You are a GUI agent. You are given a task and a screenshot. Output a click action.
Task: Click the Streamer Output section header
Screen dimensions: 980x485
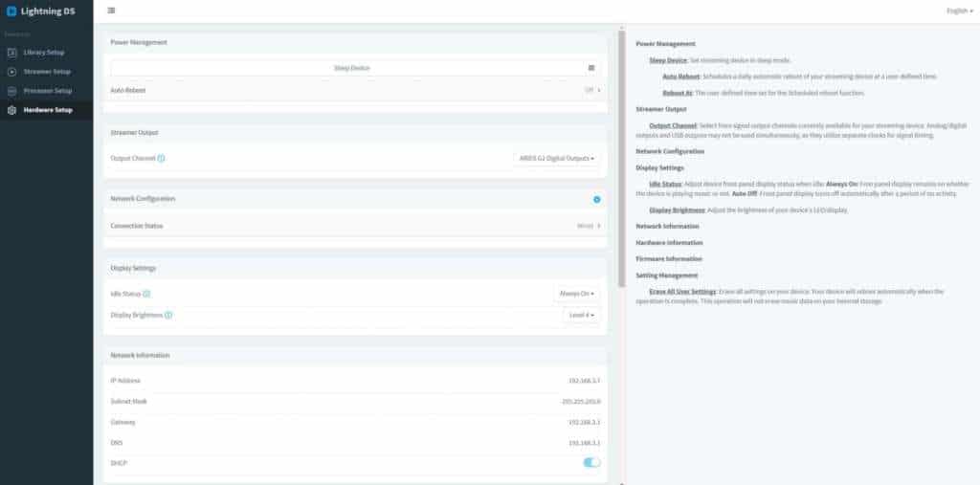134,133
